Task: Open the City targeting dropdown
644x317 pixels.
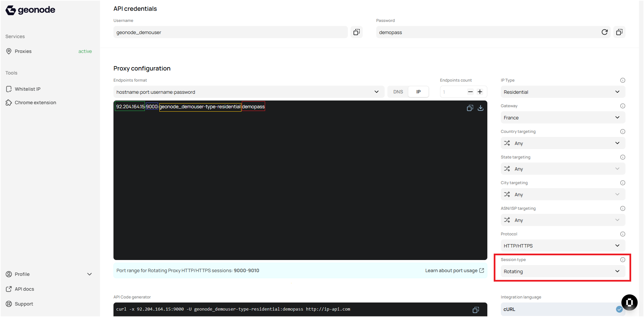Action: coord(563,194)
